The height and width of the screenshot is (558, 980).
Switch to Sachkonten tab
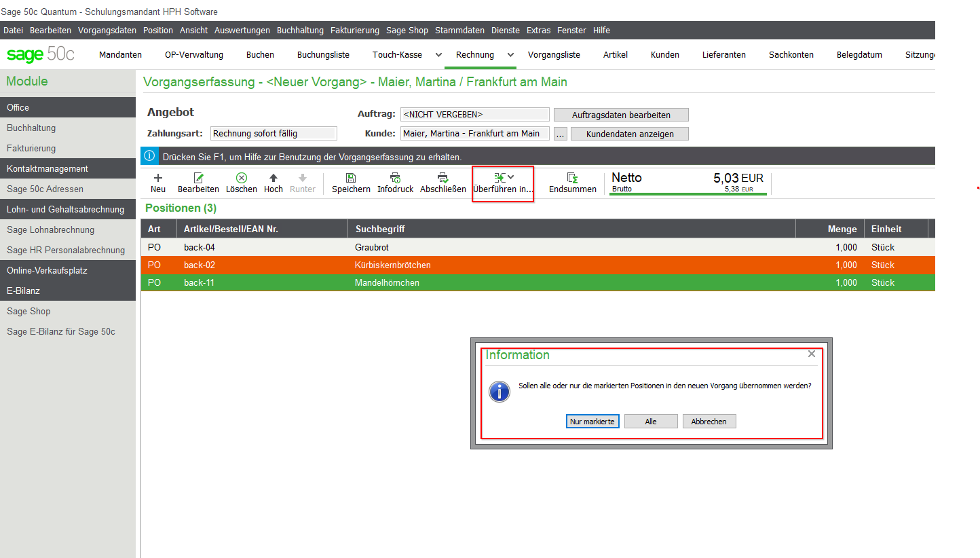[791, 55]
